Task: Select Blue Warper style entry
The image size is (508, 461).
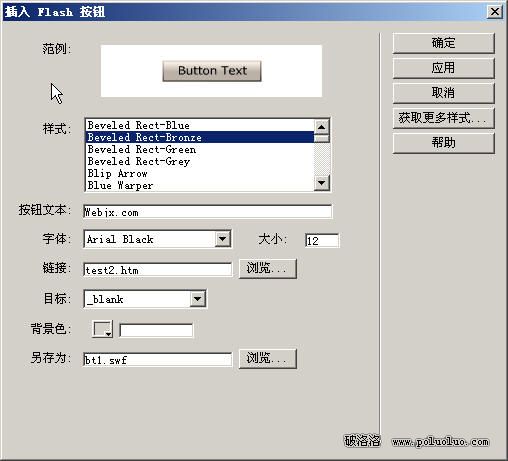Action: click(200, 185)
